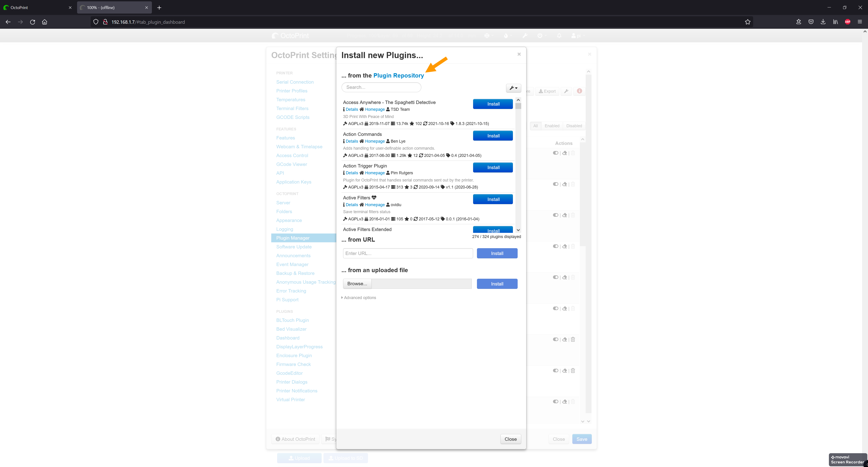Open browser downloads panel
The image size is (868, 467).
[823, 22]
